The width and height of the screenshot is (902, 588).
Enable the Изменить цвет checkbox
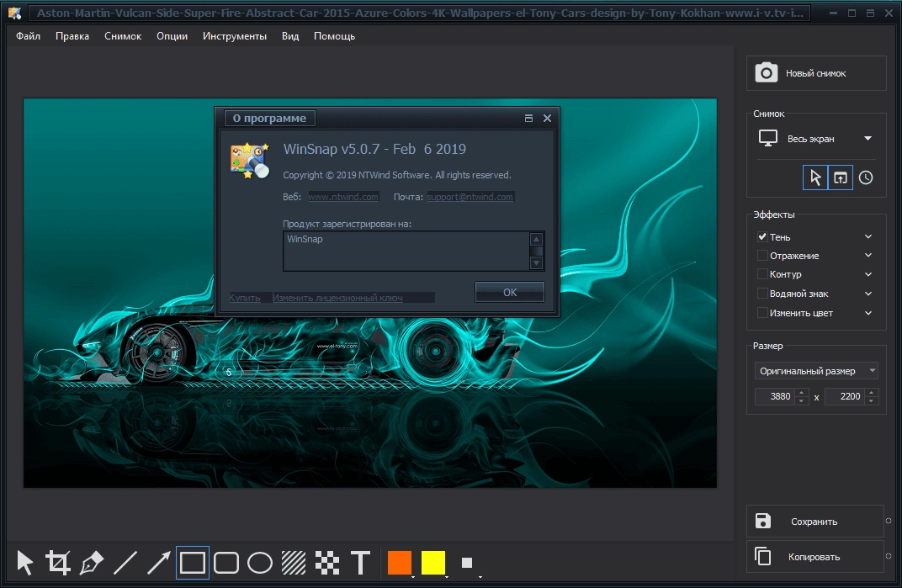coord(762,313)
